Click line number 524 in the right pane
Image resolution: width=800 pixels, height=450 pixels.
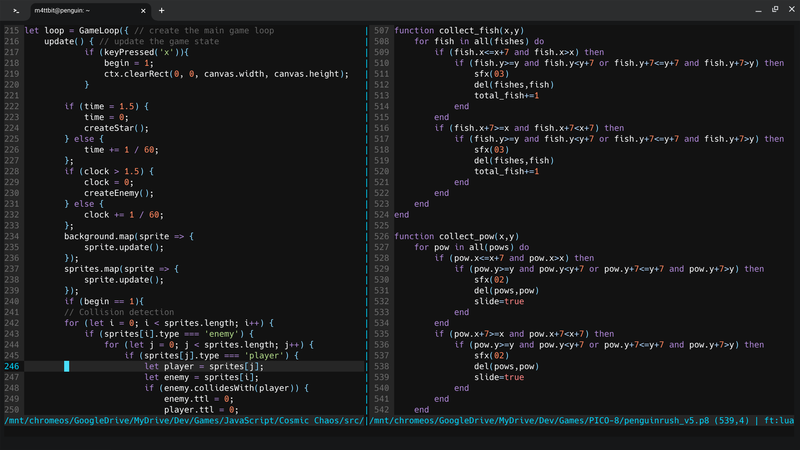click(x=381, y=215)
